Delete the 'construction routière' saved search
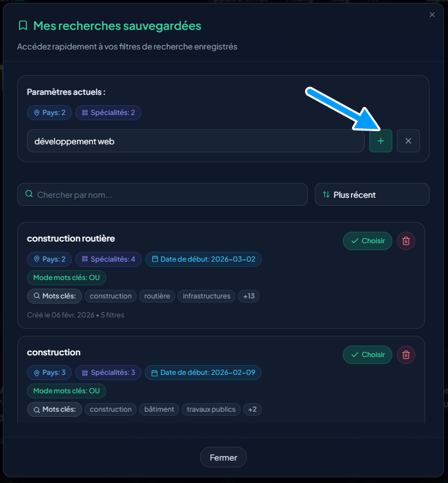Viewport: 448px width, 483px height. [x=406, y=241]
